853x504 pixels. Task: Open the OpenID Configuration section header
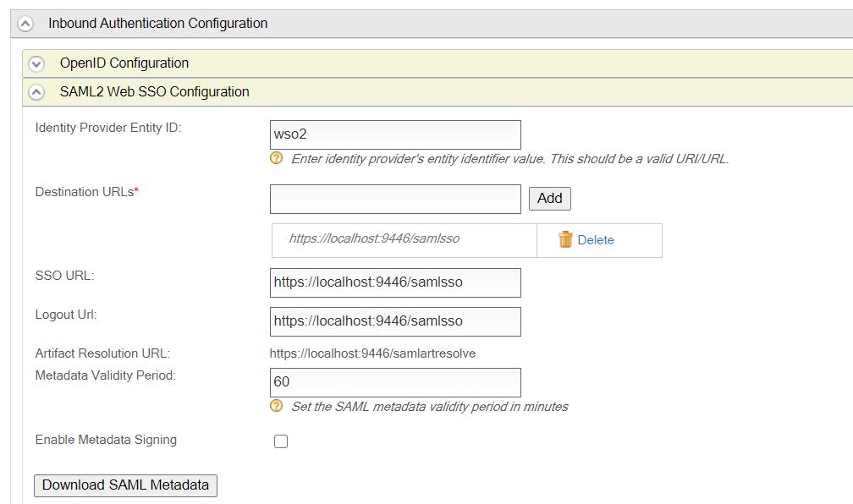(x=124, y=63)
